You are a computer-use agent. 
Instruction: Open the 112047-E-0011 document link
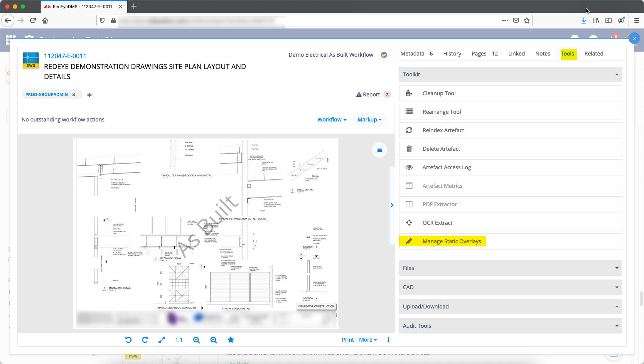pos(65,56)
